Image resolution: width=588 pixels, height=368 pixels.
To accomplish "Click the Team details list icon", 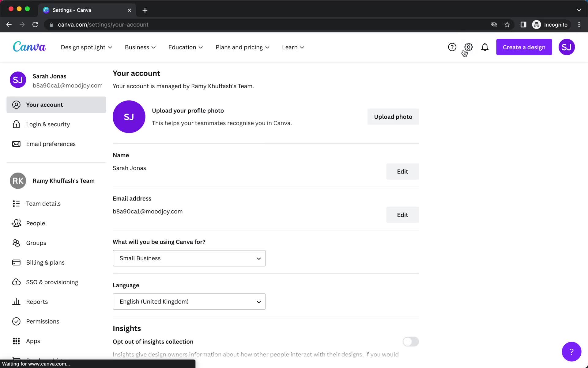I will click(x=16, y=204).
